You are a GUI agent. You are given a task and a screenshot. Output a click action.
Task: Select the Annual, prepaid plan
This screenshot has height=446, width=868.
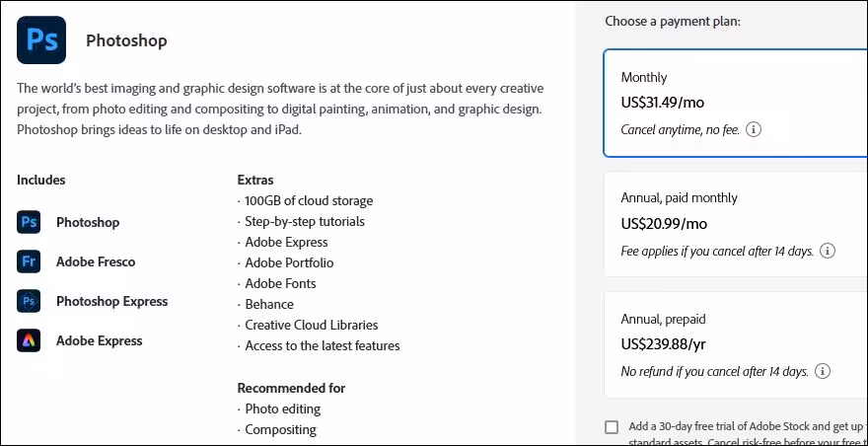[736, 344]
